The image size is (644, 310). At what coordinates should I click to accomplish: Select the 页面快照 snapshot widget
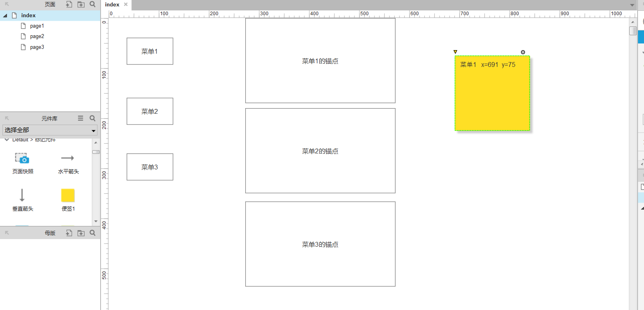point(22,163)
